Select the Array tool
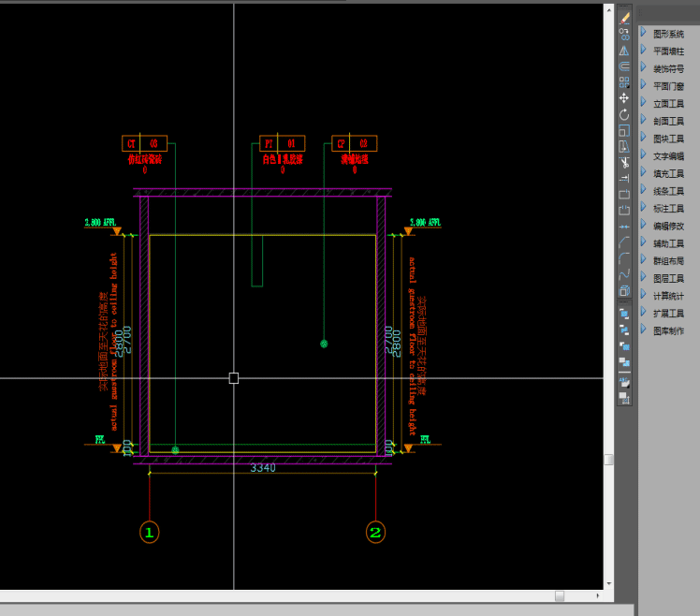Screen dimensions: 700x616 (x=624, y=82)
